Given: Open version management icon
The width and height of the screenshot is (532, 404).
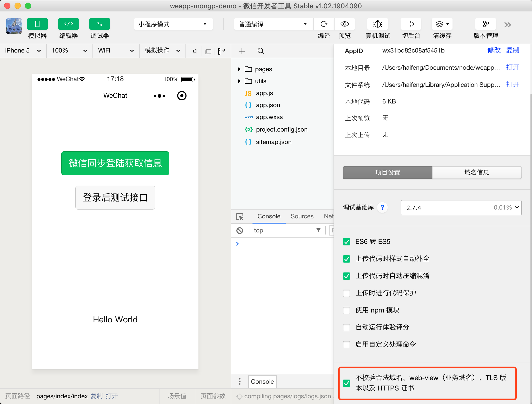Looking at the screenshot, I should 486,24.
